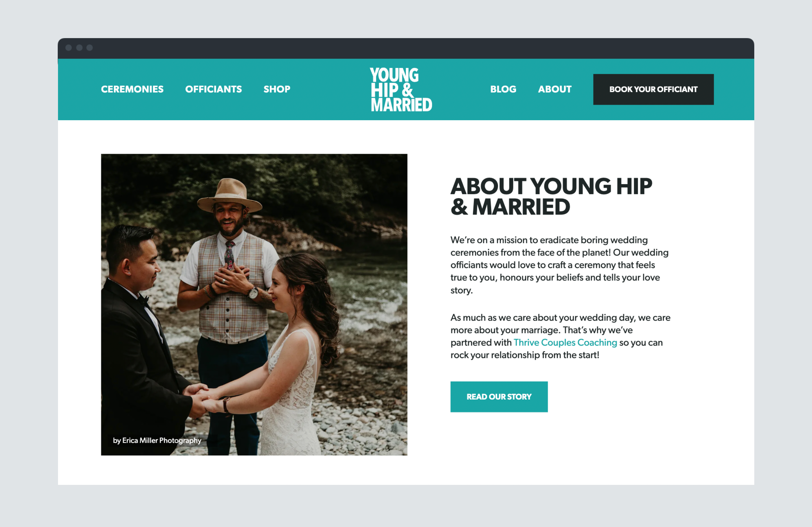
Task: Open the Blog page
Action: click(x=503, y=89)
